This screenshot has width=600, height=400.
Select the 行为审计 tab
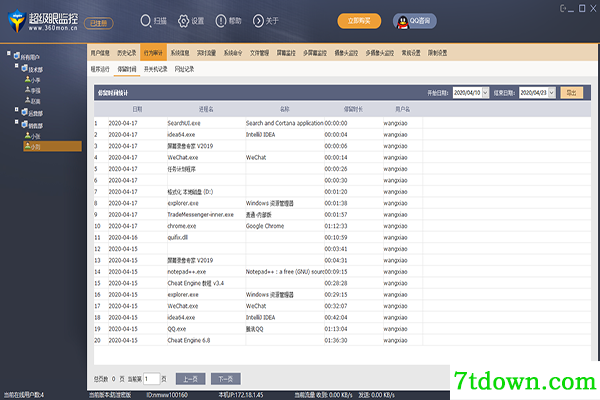click(x=153, y=53)
